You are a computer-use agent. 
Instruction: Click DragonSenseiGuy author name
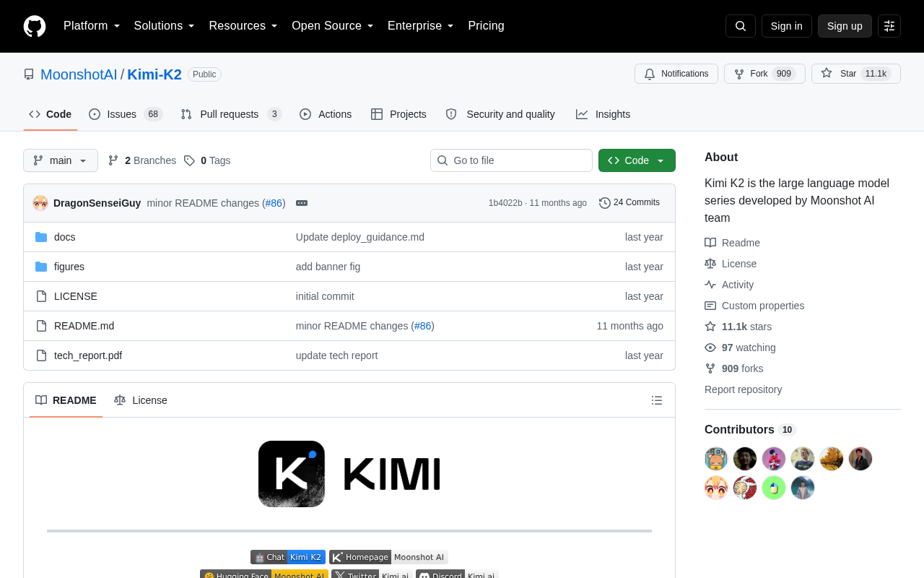[x=97, y=203]
